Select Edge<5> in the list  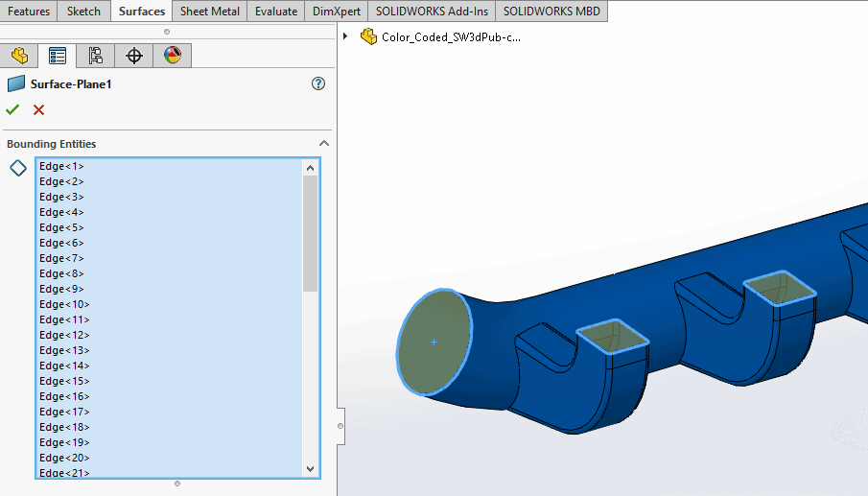170,227
